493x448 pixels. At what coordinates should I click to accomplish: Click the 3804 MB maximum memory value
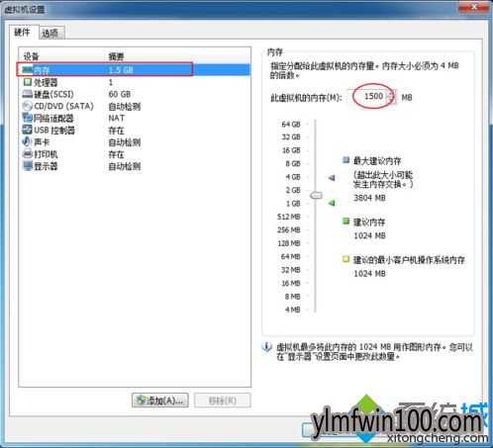point(369,198)
